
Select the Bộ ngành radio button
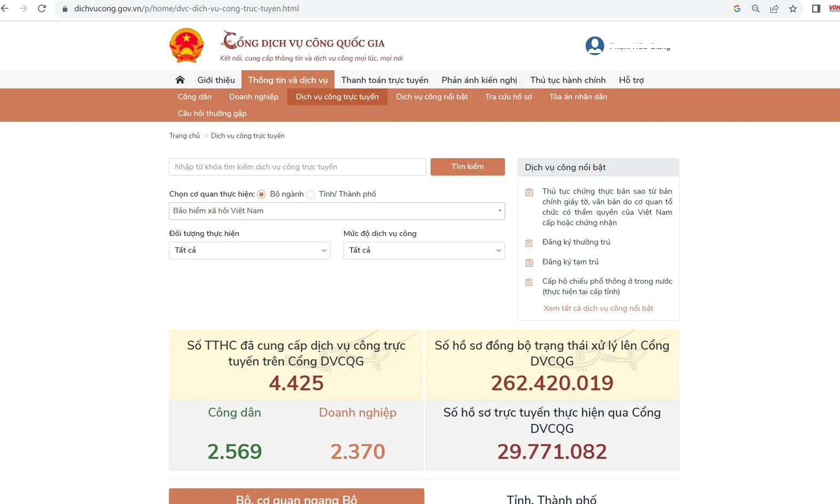(261, 194)
